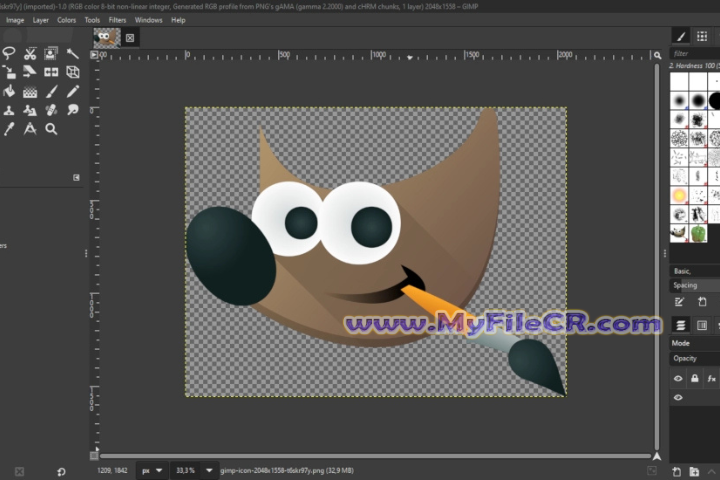Select the Color Picker eyedropper tool
The height and width of the screenshot is (480, 720).
9,129
